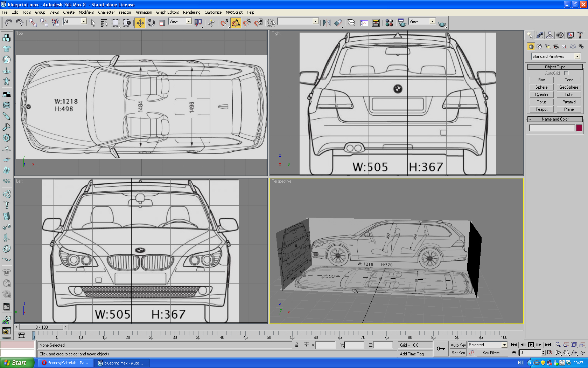Click the time slider showing 0 / 100
588x368 pixels.
pos(41,327)
